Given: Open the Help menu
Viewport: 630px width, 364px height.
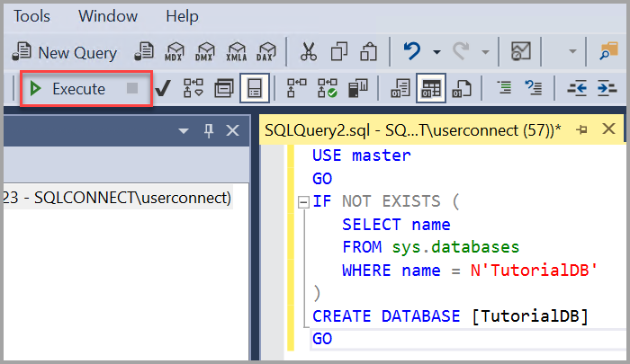Looking at the screenshot, I should [x=183, y=16].
